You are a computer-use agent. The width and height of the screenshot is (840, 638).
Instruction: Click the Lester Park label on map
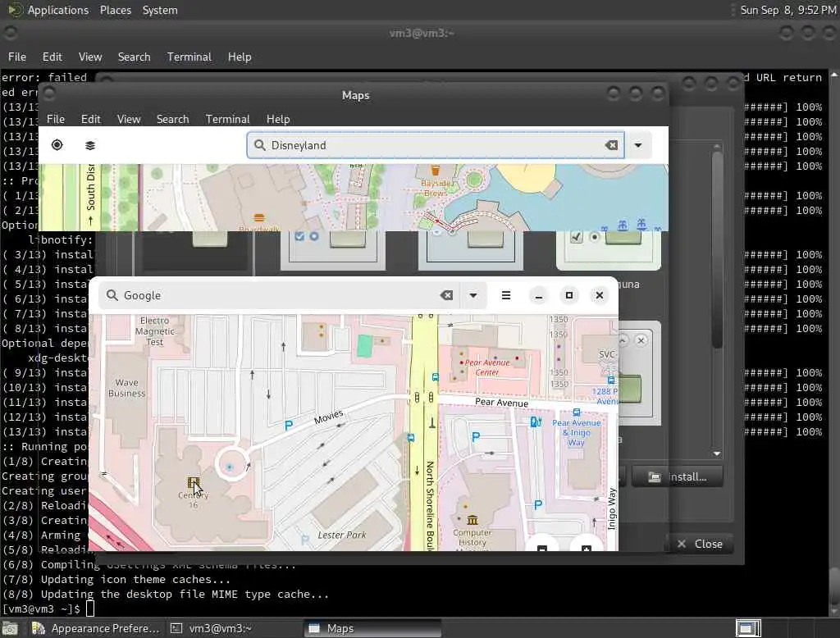click(342, 535)
